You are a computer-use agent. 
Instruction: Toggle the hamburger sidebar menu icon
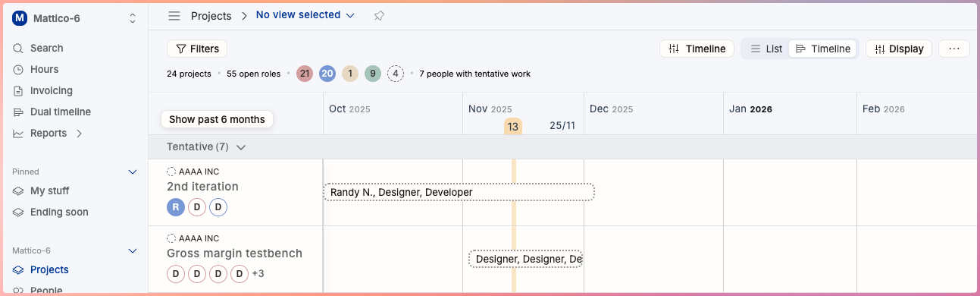click(174, 15)
